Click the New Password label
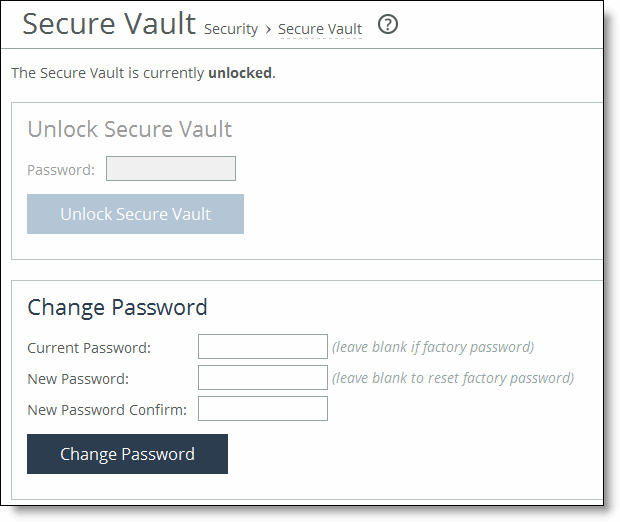620x522 pixels. pos(78,379)
